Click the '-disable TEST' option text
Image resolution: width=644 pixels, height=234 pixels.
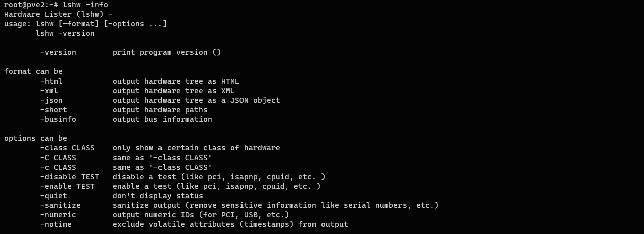point(69,177)
